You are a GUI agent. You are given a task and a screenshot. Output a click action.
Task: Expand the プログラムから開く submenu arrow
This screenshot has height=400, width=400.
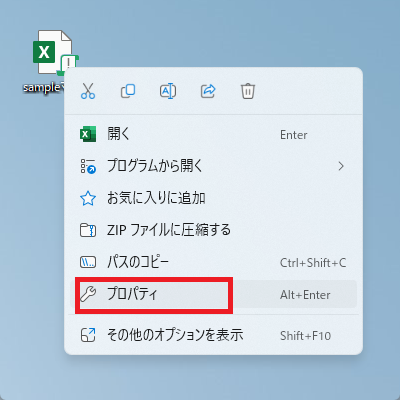pyautogui.click(x=341, y=166)
